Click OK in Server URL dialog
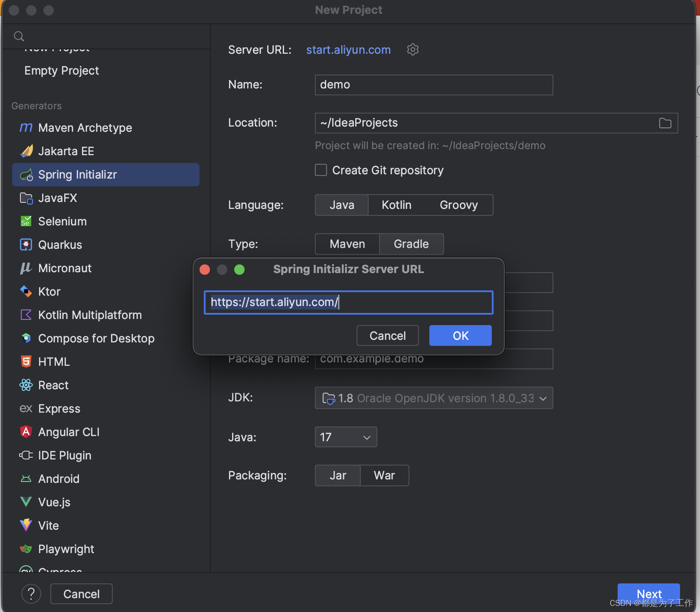Image resolution: width=700 pixels, height=612 pixels. tap(461, 335)
